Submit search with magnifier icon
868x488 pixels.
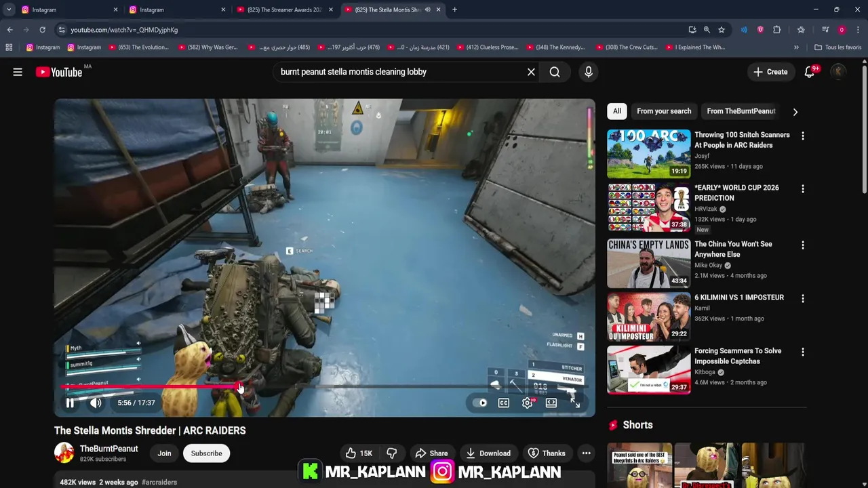(555, 72)
